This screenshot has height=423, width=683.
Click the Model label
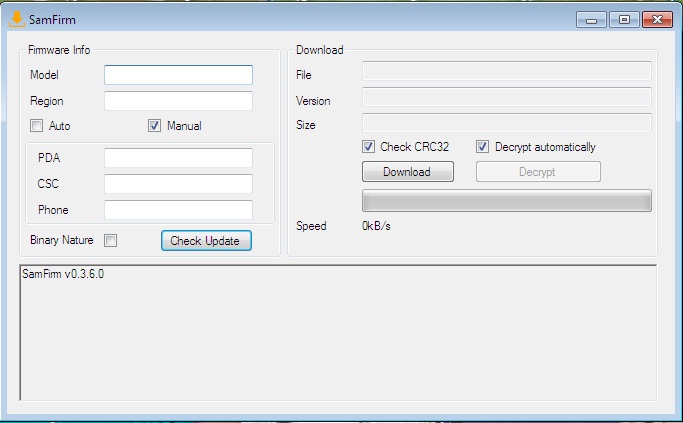coord(44,75)
